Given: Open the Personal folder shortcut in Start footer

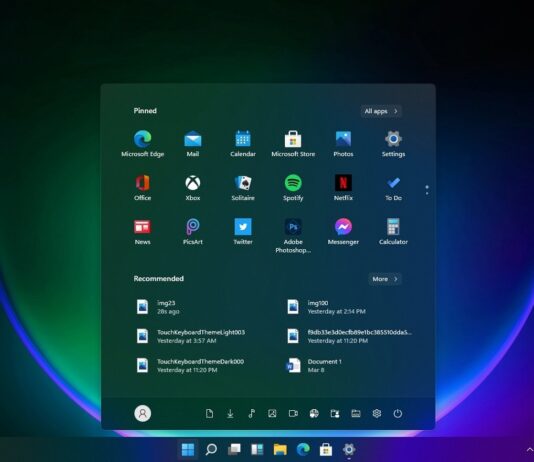Looking at the screenshot, I should (x=335, y=413).
